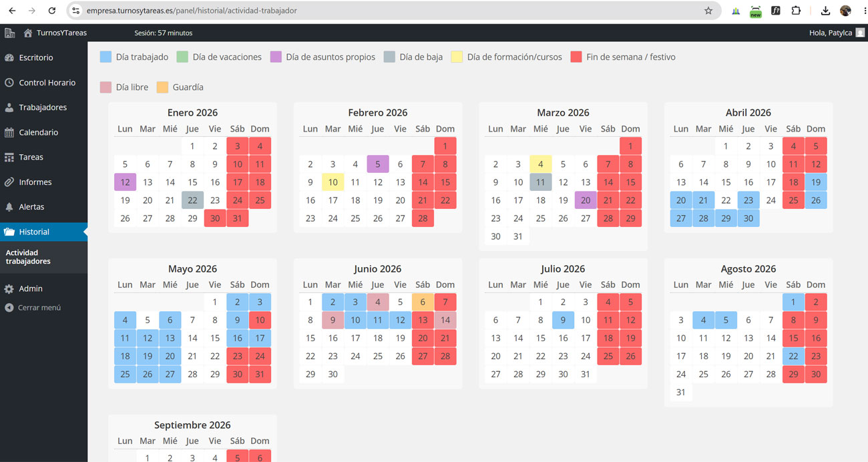Click the browser address bar URL
The height and width of the screenshot is (462, 868).
tap(192, 11)
